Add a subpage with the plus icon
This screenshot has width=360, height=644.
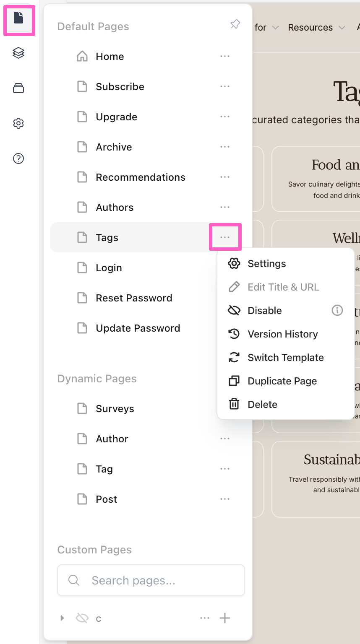pos(225,618)
